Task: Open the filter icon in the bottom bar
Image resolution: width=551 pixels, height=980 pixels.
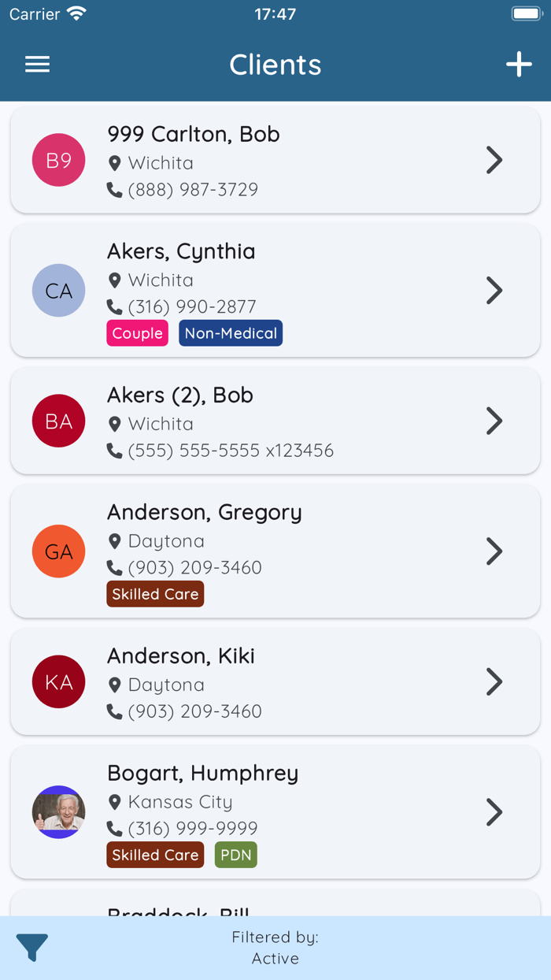Action: [x=32, y=948]
